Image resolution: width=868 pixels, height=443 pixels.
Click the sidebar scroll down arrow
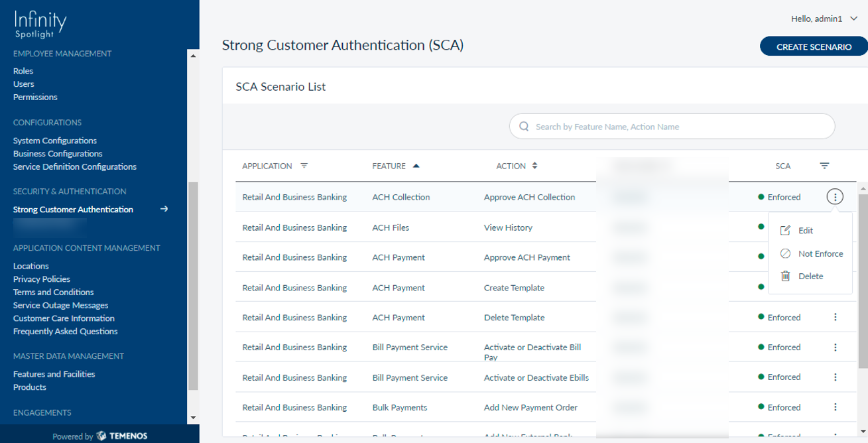(194, 418)
